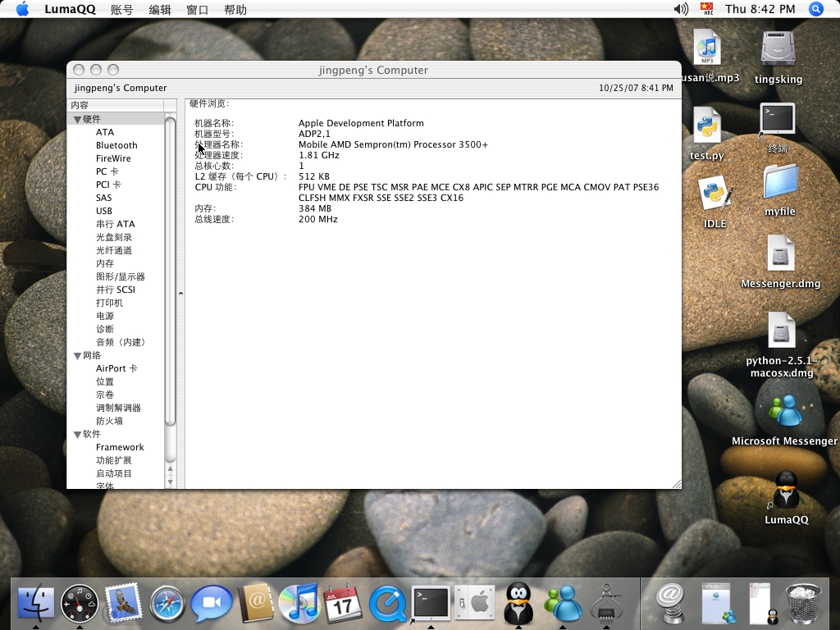Open the 窗口 menu
840x630 pixels.
coord(197,10)
